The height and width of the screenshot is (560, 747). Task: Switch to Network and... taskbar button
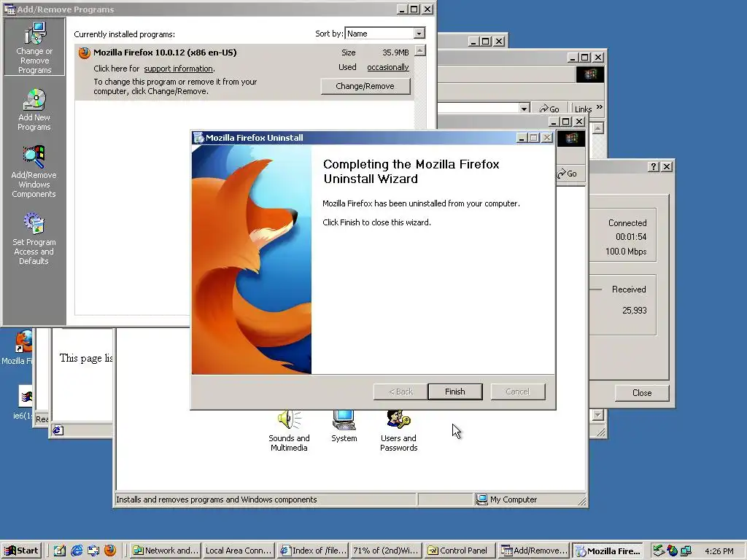click(166, 551)
